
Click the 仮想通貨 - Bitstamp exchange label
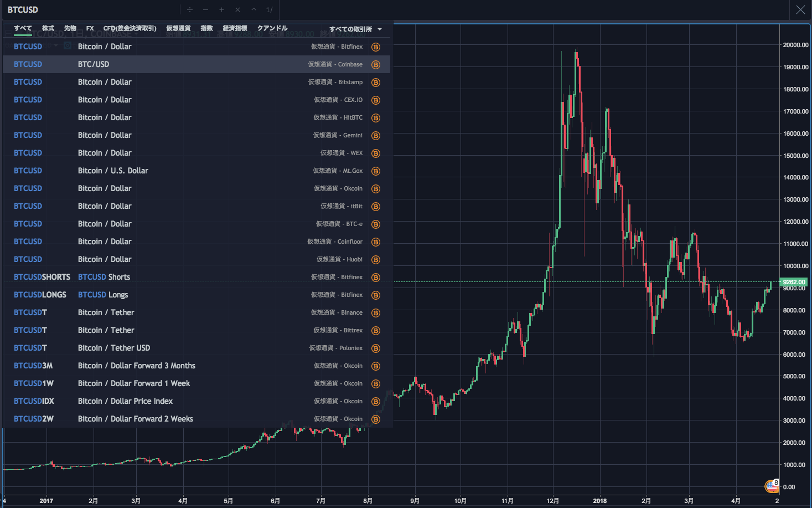335,82
